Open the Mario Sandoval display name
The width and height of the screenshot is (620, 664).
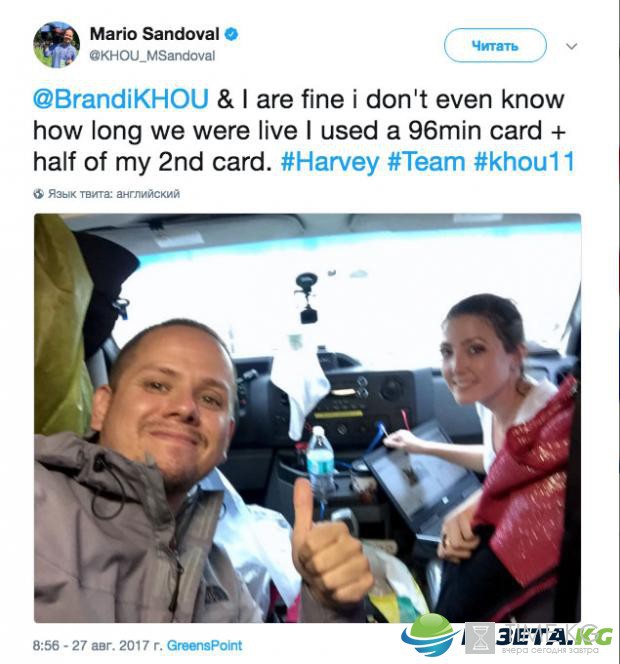pos(155,34)
